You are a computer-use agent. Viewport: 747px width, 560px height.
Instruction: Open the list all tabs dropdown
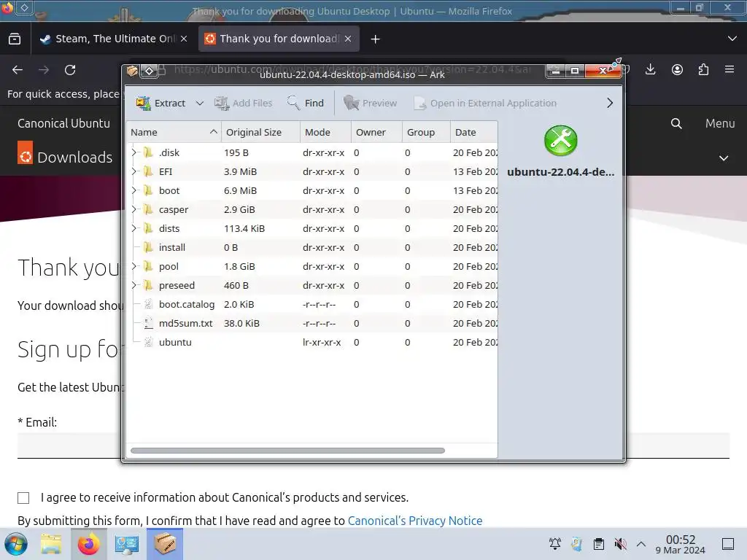coord(732,39)
